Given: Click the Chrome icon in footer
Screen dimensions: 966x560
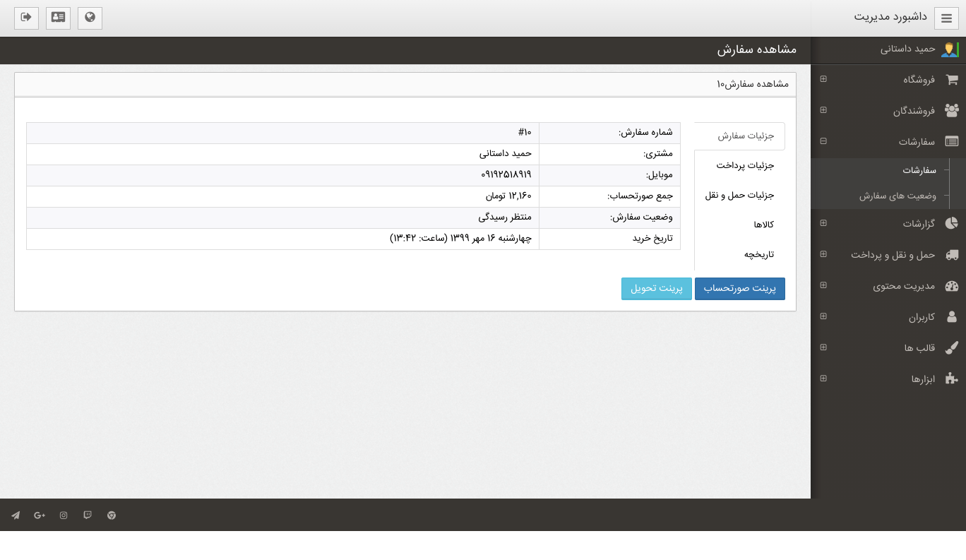Looking at the screenshot, I should pos(112,516).
